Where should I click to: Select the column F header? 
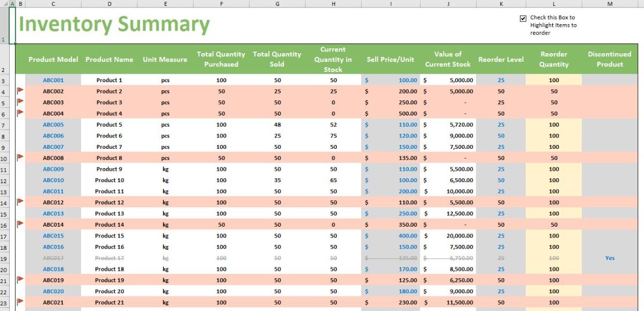point(221,4)
